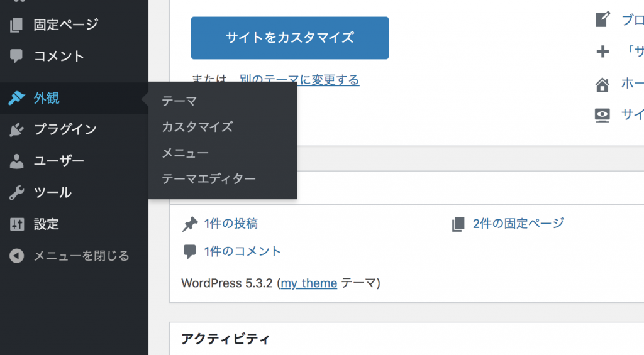Screen dimensions: 644x355
Task: Click the プラグイン plug icon
Action: (x=16, y=129)
